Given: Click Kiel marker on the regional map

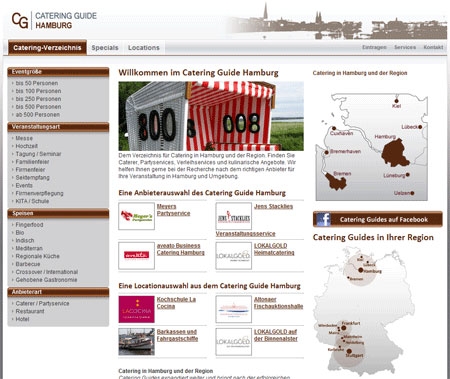Looking at the screenshot, I should (x=396, y=101).
